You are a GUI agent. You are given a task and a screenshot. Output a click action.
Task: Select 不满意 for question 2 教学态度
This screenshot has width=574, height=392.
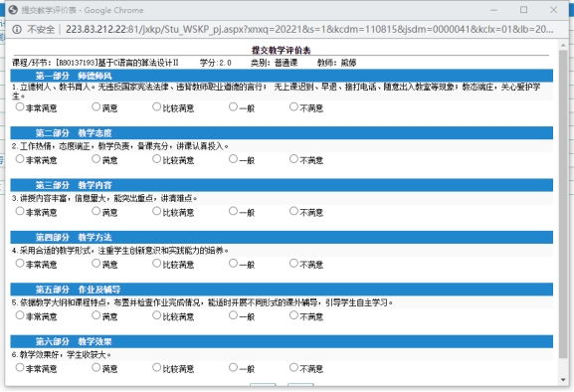click(293, 159)
